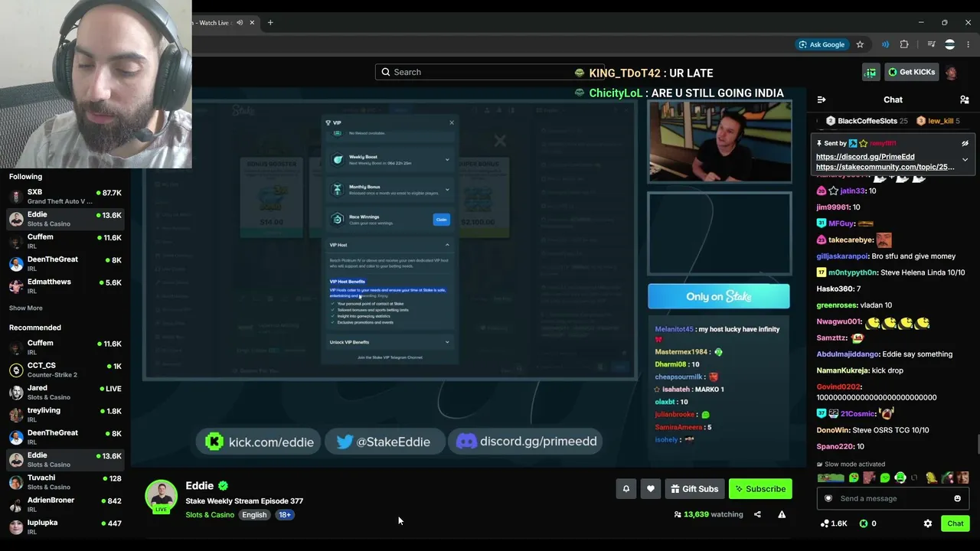Open chat settings gear
980x551 pixels.
click(x=928, y=523)
